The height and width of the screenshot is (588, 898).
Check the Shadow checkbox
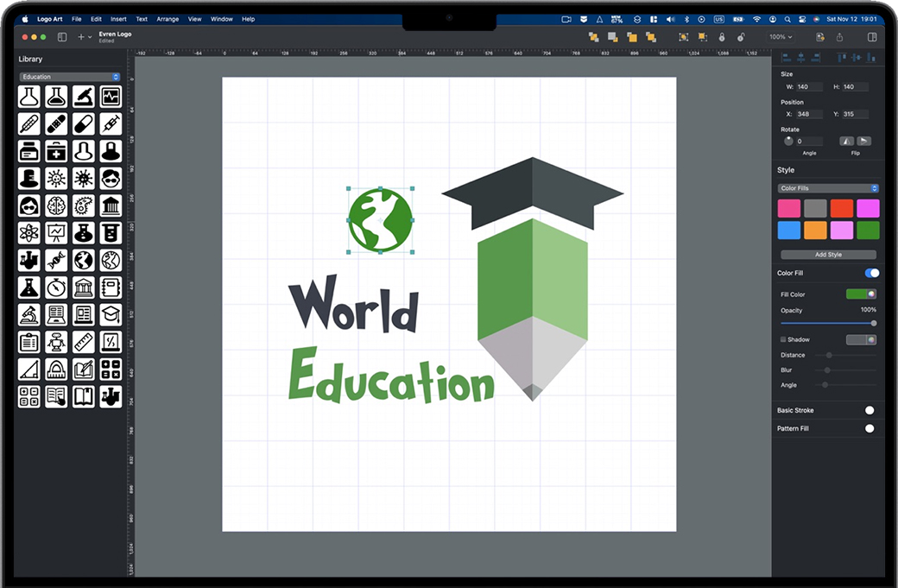(x=783, y=339)
